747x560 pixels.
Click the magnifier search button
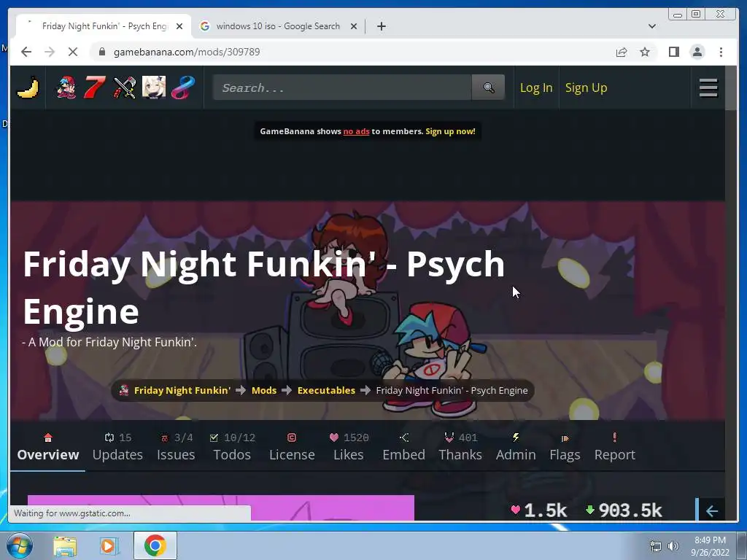488,87
